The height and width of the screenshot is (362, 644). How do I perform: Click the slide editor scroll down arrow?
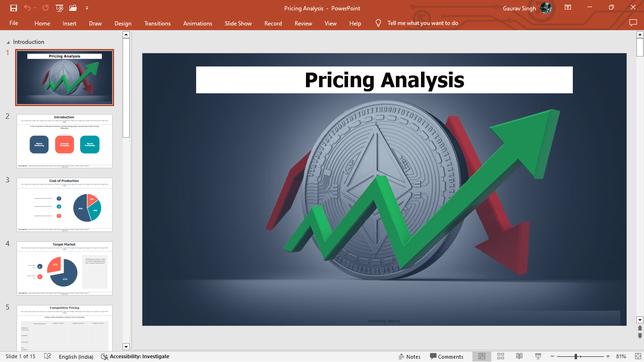[x=640, y=320]
